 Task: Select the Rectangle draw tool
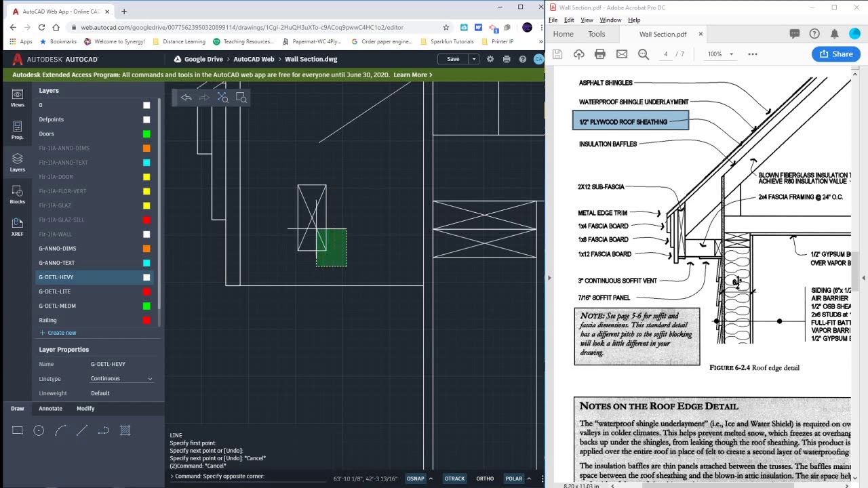[x=18, y=430]
